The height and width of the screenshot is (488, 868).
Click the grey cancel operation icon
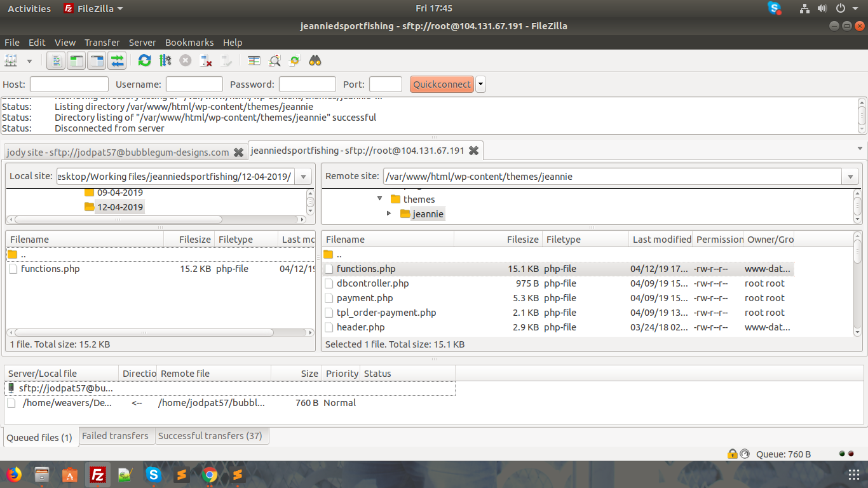coord(186,61)
